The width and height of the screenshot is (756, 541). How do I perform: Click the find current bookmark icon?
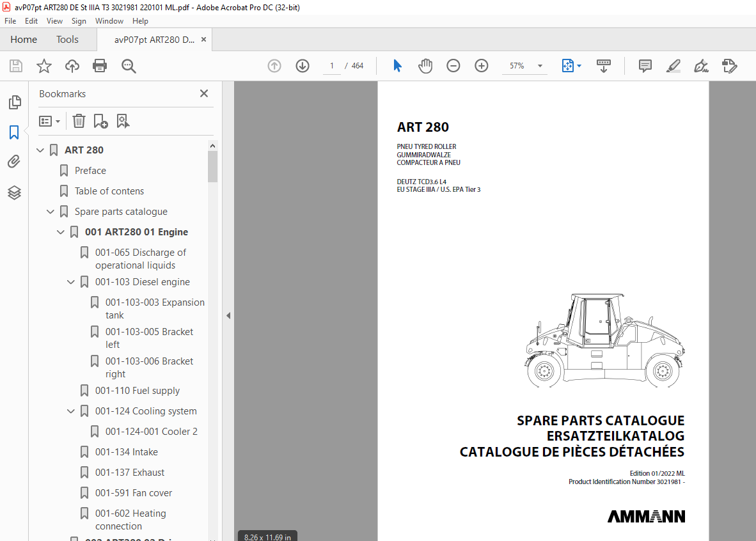[123, 121]
